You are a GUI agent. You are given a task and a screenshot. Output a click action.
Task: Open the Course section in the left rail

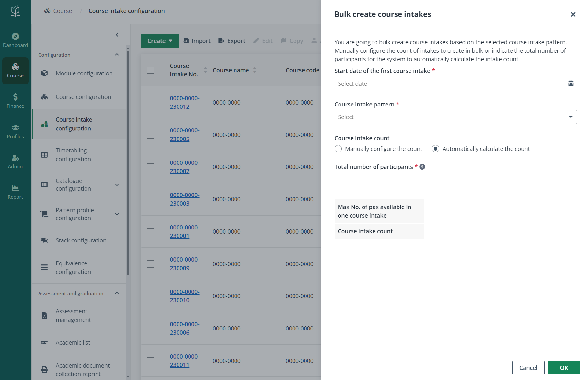click(15, 71)
